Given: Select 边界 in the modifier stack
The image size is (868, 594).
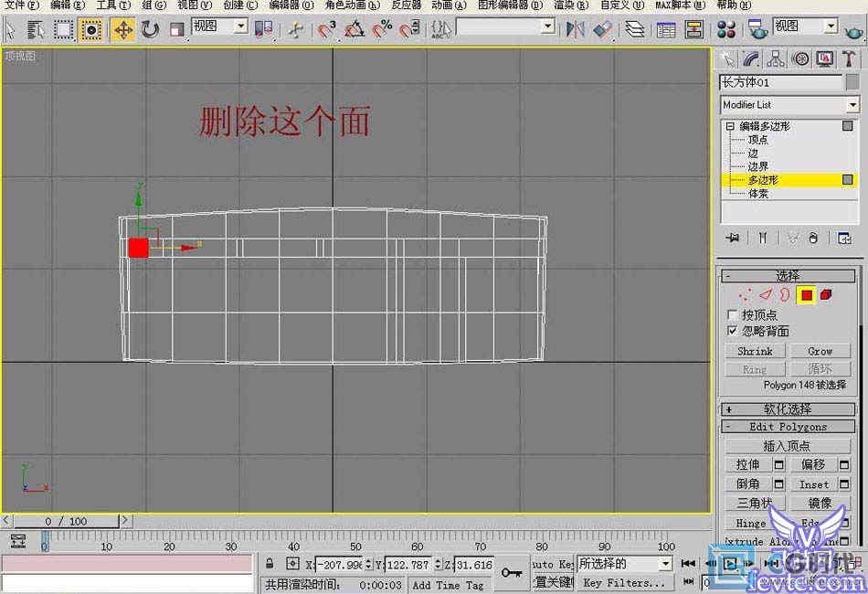Looking at the screenshot, I should pyautogui.click(x=757, y=166).
